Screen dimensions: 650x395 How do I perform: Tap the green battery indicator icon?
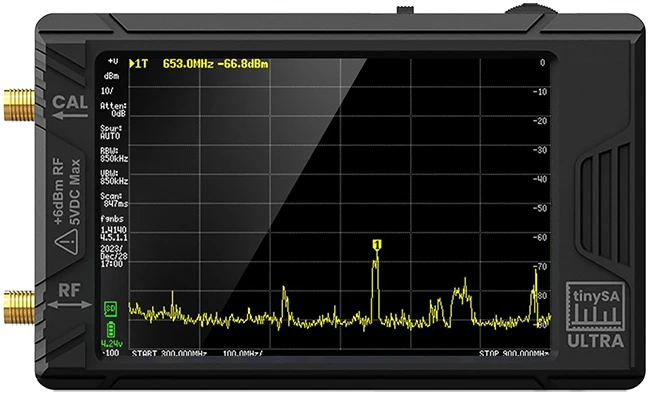coord(111,330)
